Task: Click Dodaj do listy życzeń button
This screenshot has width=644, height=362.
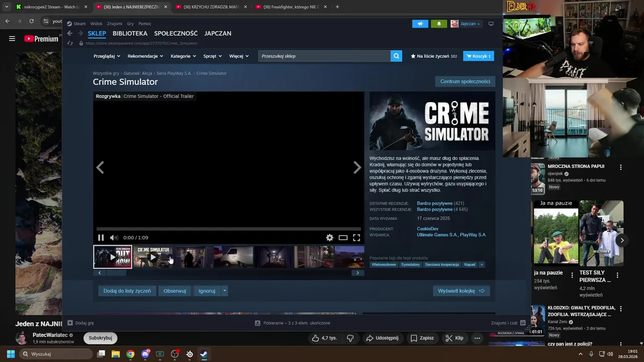Action: [x=127, y=291]
